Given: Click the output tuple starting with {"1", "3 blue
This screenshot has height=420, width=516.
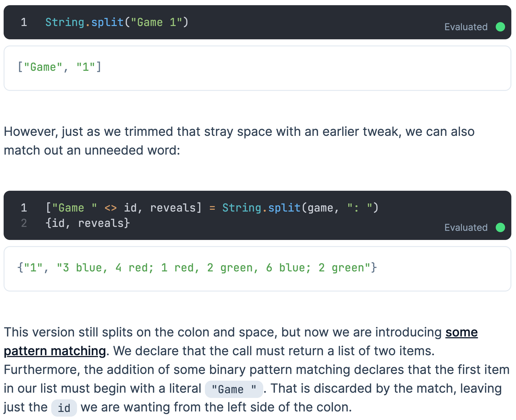Looking at the screenshot, I should point(197,268).
